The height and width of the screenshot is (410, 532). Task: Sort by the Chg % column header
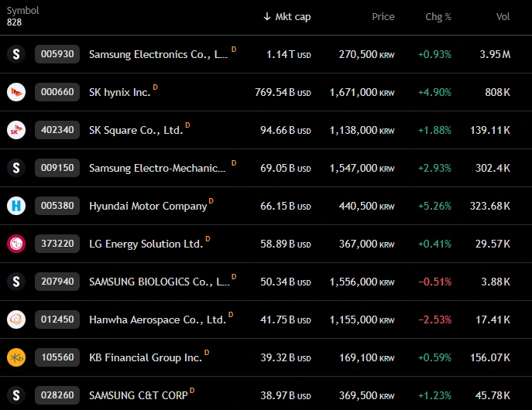tap(438, 16)
